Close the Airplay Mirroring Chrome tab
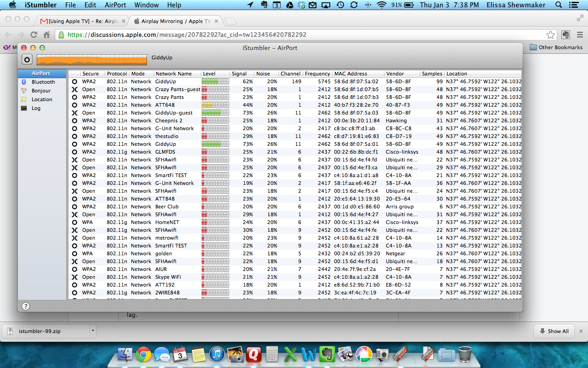This screenshot has height=368, width=588. tap(217, 21)
